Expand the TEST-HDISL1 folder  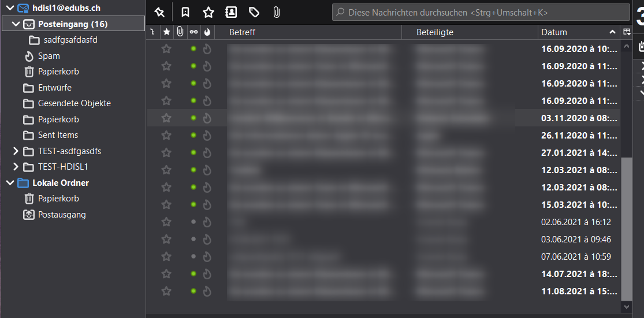point(16,167)
